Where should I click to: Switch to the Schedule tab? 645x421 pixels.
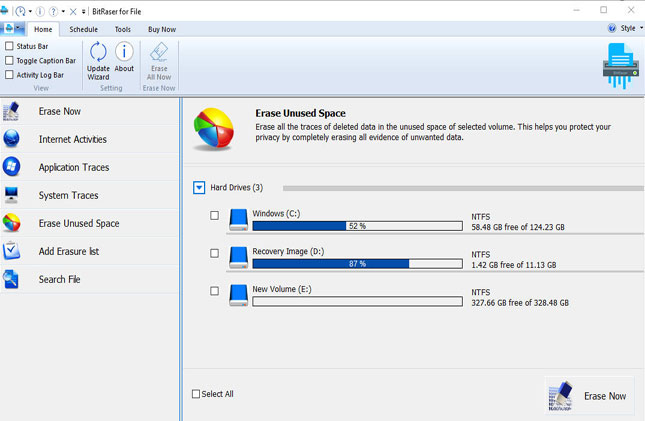click(x=84, y=29)
